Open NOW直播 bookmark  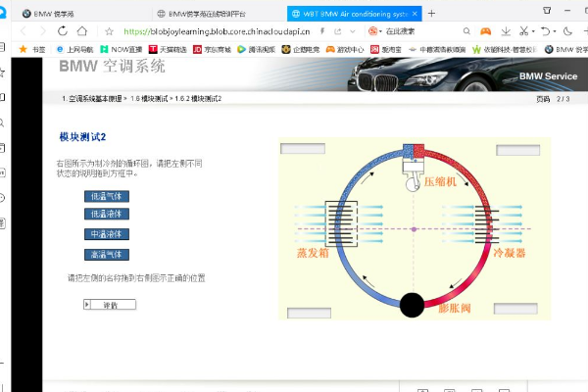pyautogui.click(x=122, y=49)
